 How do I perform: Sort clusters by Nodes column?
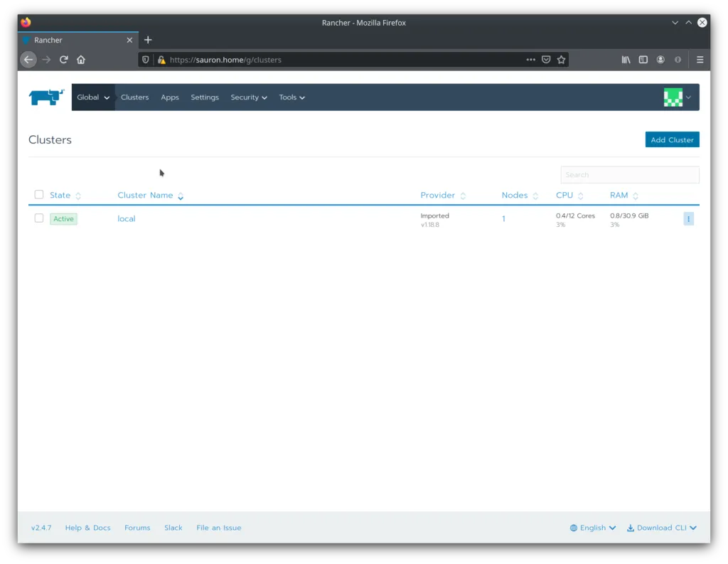520,196
